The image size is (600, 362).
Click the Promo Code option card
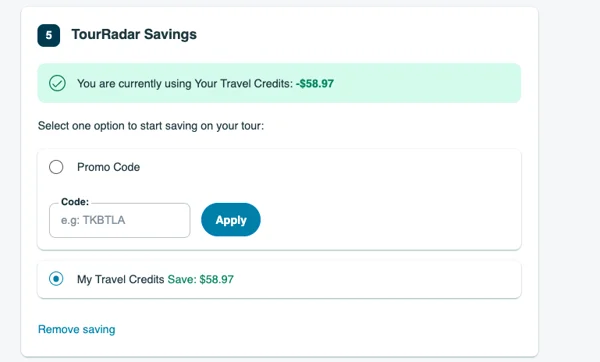click(x=279, y=200)
